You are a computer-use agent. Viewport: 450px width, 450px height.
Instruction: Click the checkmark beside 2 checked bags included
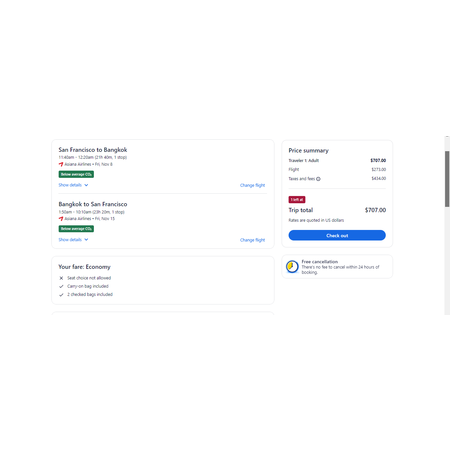(61, 295)
